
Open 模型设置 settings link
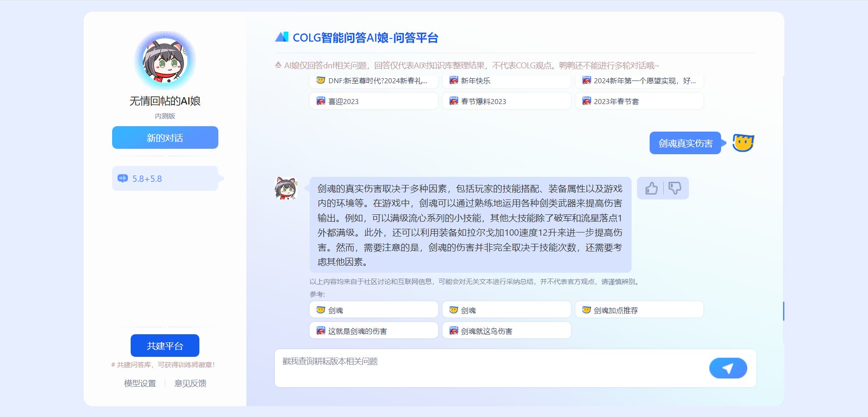[x=140, y=383]
